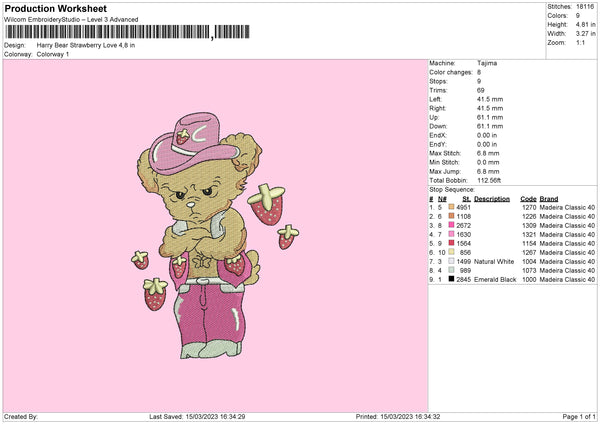This screenshot has width=600, height=424.
Task: Click the light pink swatch in stop row 4
Action: click(451, 234)
